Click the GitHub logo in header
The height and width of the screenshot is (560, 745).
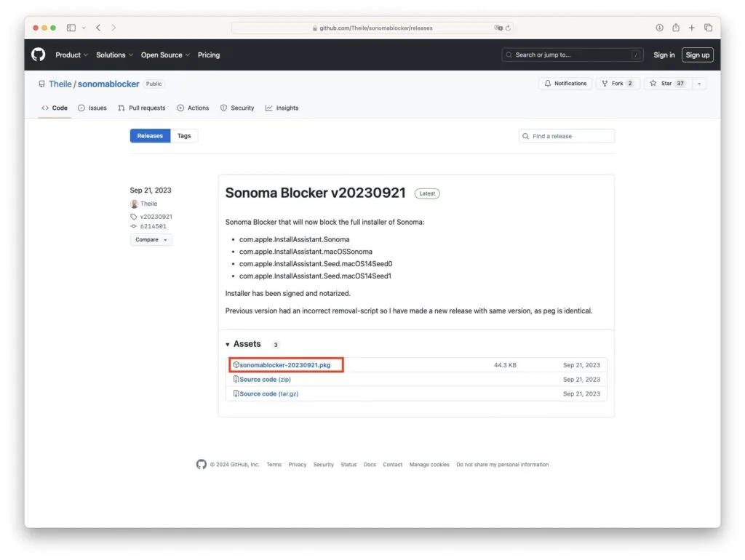pos(39,55)
